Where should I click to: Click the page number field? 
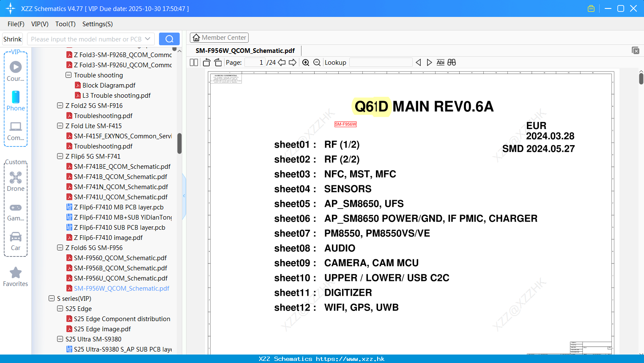[255, 63]
